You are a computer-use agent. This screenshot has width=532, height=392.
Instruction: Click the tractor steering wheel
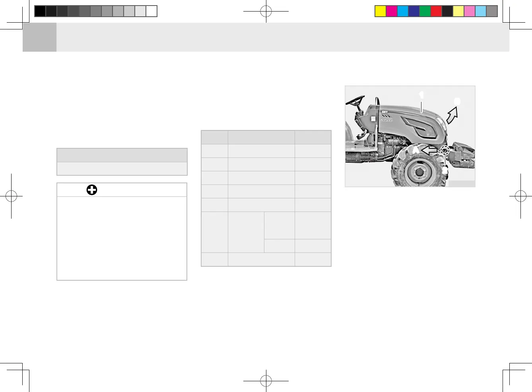(x=355, y=101)
